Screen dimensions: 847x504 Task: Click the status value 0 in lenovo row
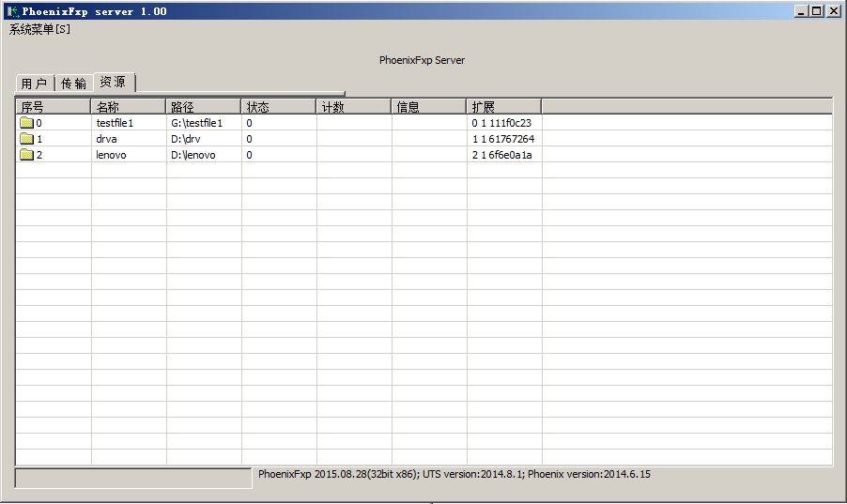(249, 155)
